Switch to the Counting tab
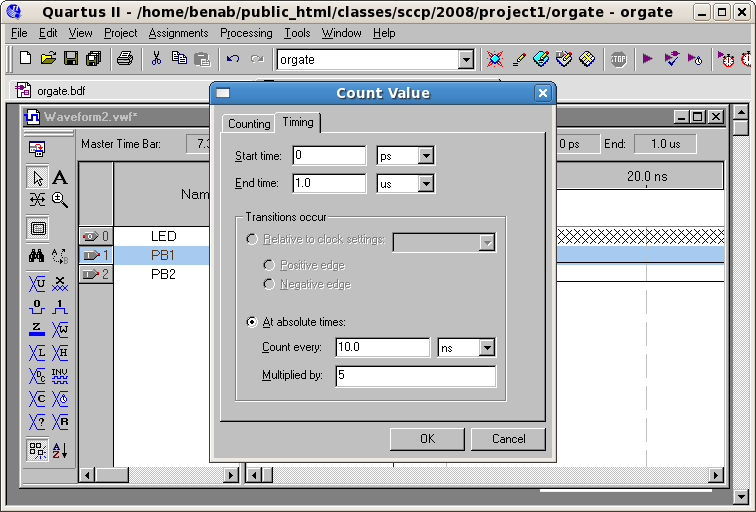This screenshot has height=512, width=756. pos(249,124)
